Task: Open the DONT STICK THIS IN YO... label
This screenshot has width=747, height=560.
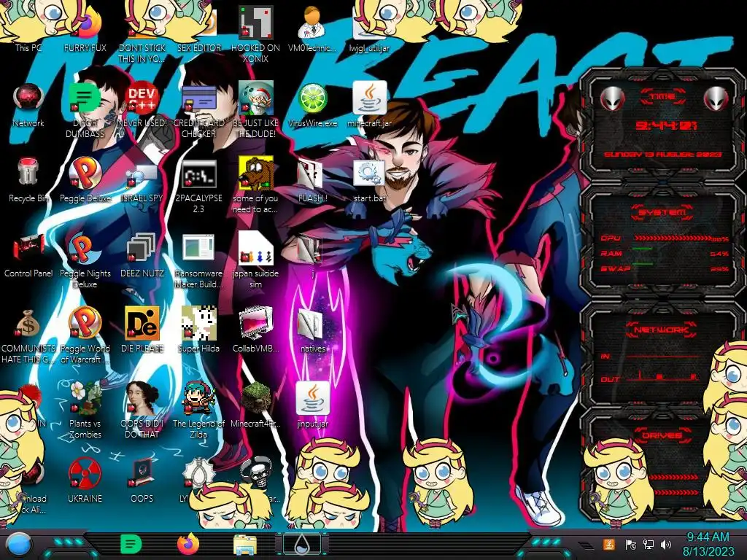Action: coord(142,53)
